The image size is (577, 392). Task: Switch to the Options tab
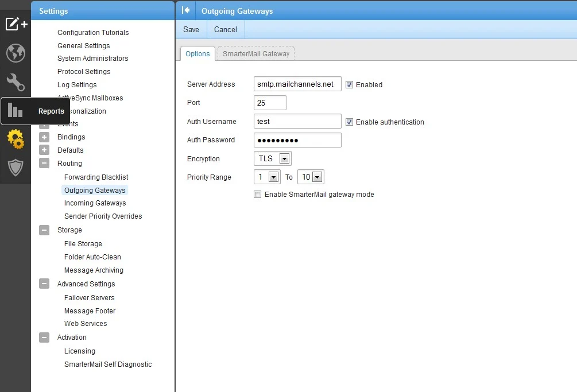[x=198, y=54]
